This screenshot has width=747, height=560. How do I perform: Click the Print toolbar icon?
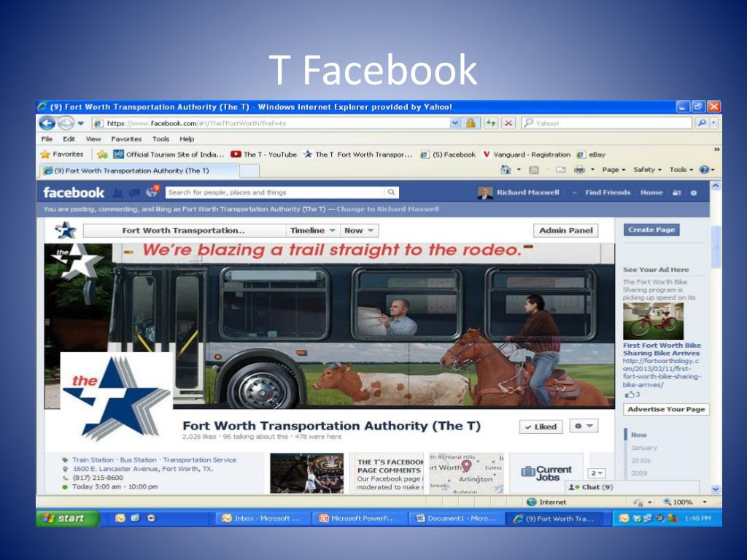pyautogui.click(x=579, y=169)
